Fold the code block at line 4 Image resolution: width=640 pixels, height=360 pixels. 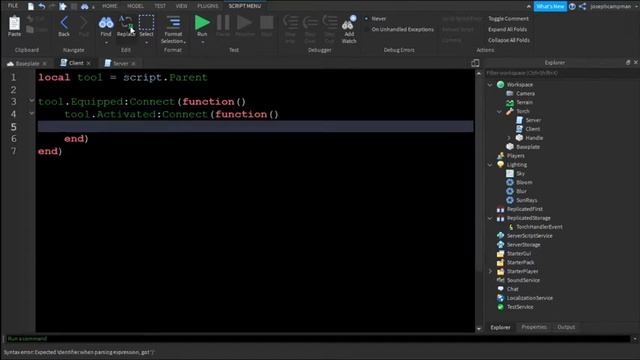click(31, 113)
